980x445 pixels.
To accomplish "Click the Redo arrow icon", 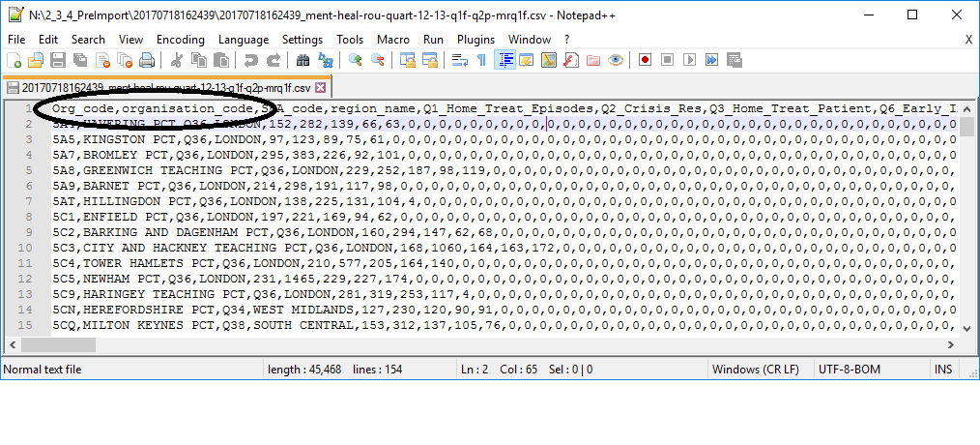I will coord(274,60).
